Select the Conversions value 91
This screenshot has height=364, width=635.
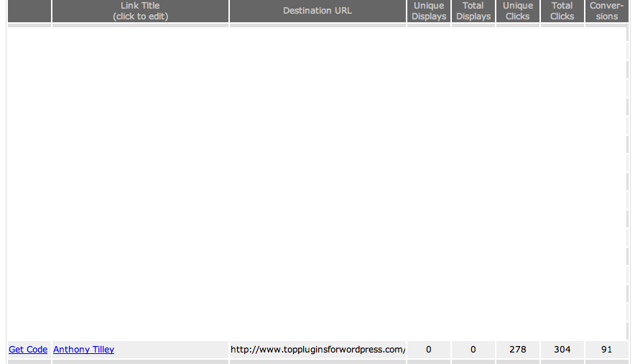(x=607, y=350)
